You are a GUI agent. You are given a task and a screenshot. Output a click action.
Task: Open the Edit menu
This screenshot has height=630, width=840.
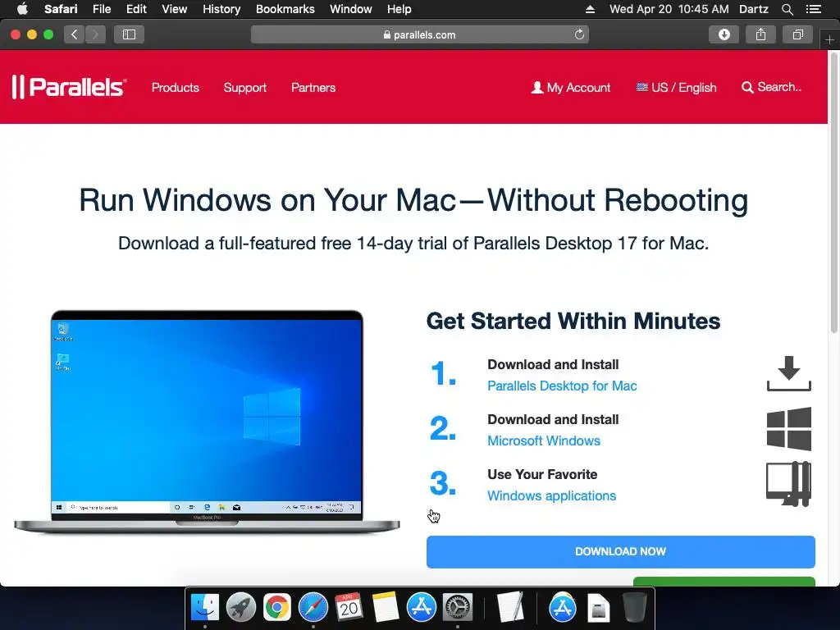pos(136,9)
